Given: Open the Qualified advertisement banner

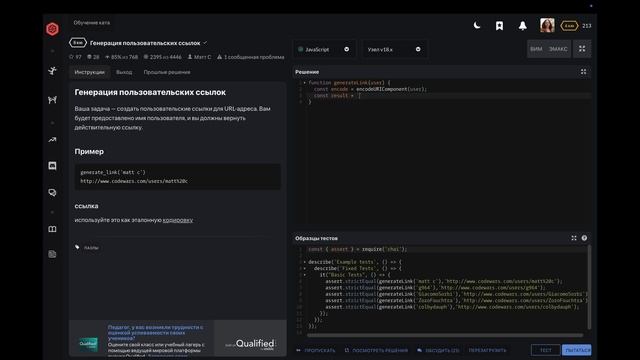Looking at the screenshot, I should tap(178, 338).
